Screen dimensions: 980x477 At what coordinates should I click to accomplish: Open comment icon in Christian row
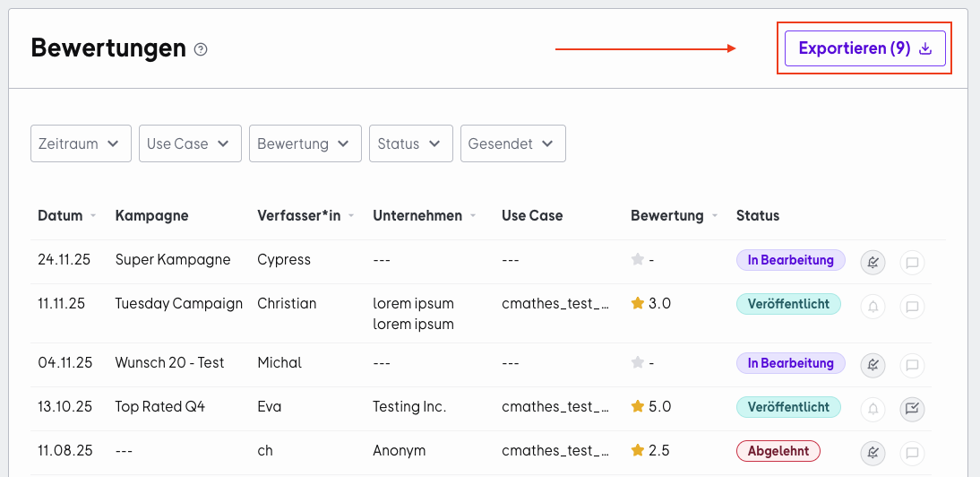coord(912,307)
